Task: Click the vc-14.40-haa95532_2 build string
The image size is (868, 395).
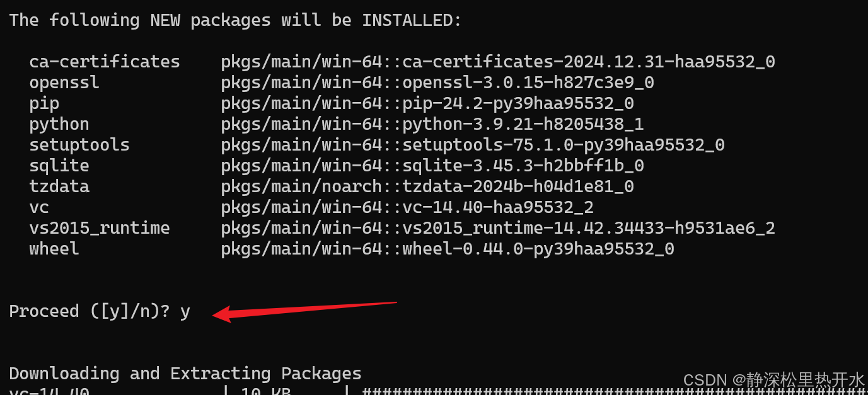Action: [497, 207]
